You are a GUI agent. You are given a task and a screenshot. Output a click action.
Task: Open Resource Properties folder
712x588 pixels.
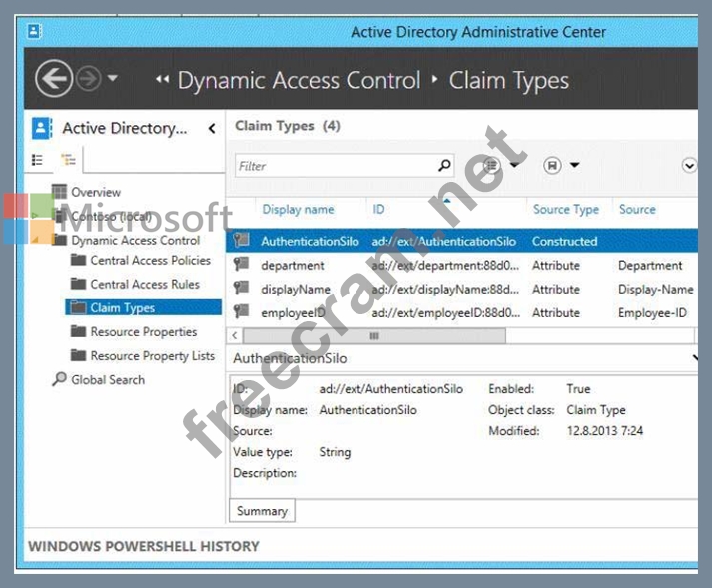[144, 331]
